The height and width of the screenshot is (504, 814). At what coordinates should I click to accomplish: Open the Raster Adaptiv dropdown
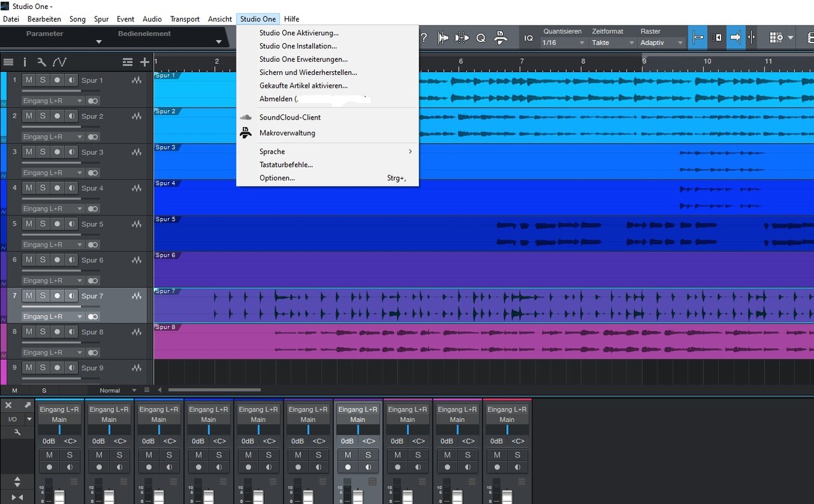[661, 43]
